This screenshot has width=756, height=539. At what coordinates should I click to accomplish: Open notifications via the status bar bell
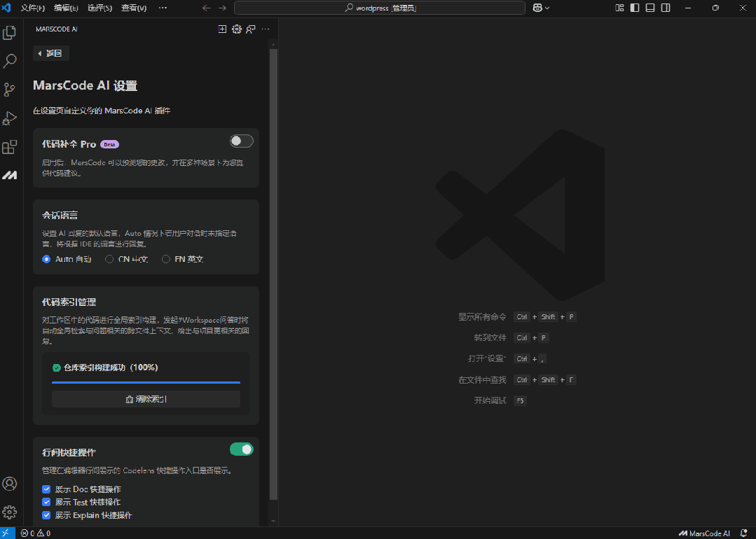(x=743, y=533)
